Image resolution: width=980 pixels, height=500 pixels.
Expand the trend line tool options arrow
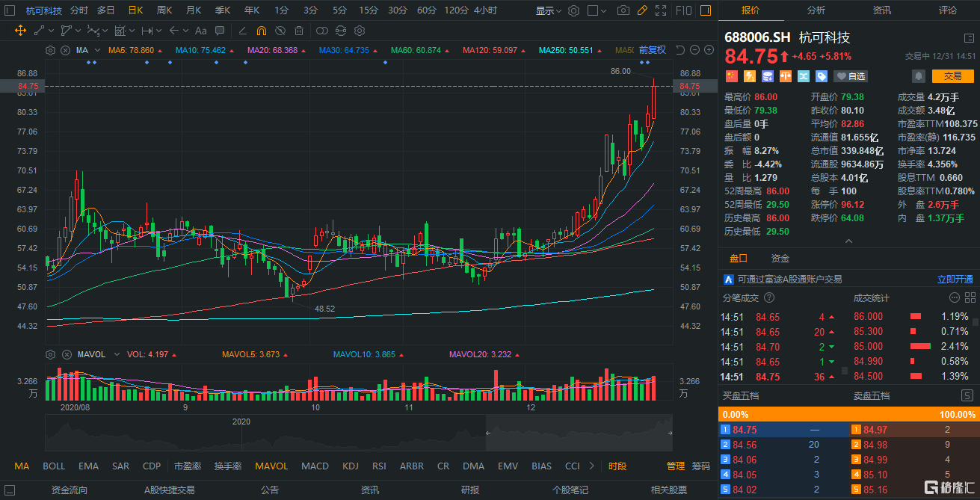tap(51, 31)
